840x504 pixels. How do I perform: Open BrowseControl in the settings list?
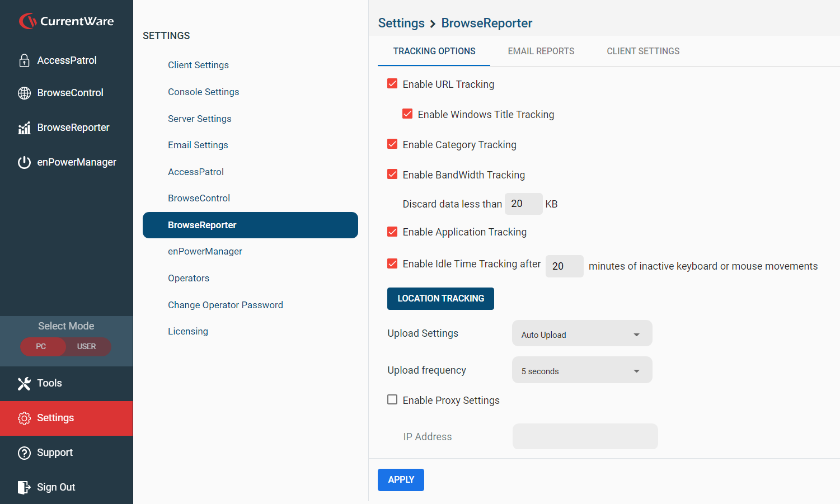coord(199,198)
